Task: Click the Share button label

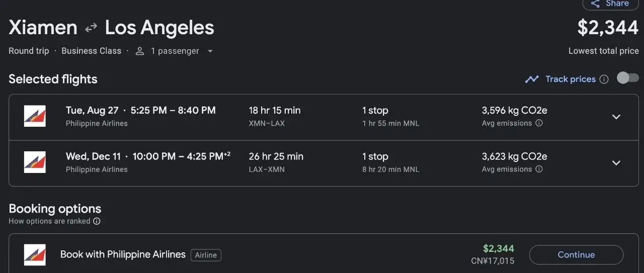Action: pos(617,4)
